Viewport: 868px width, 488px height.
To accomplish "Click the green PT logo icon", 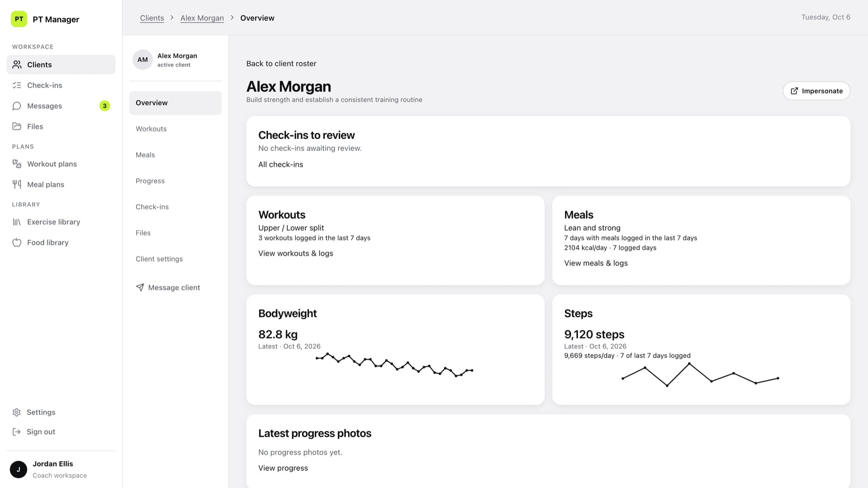I will [19, 19].
